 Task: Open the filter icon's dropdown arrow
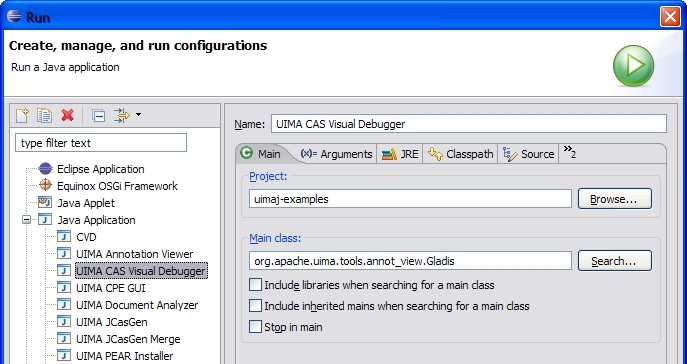coord(138,115)
